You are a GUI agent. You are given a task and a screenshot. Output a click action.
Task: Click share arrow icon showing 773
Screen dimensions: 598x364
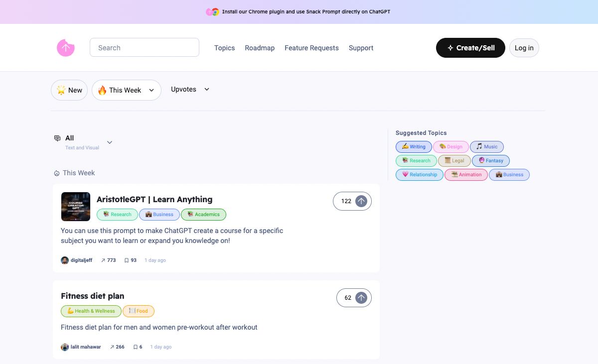[103, 260]
